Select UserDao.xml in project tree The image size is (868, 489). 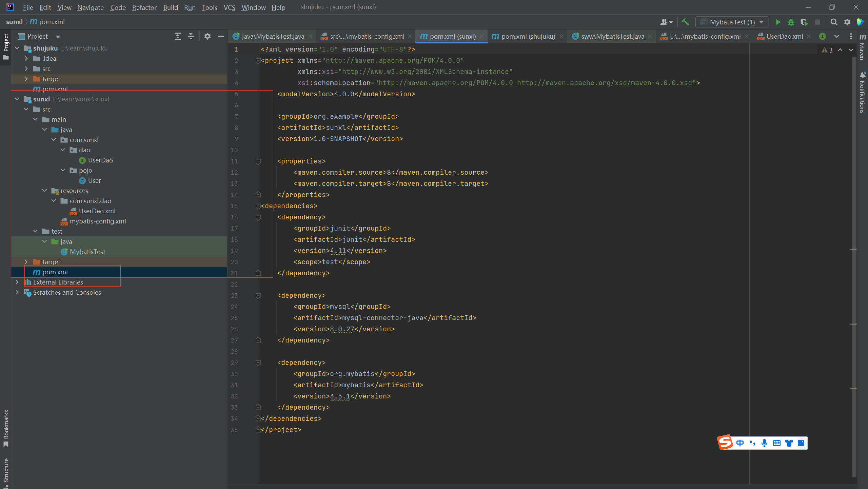pos(97,211)
